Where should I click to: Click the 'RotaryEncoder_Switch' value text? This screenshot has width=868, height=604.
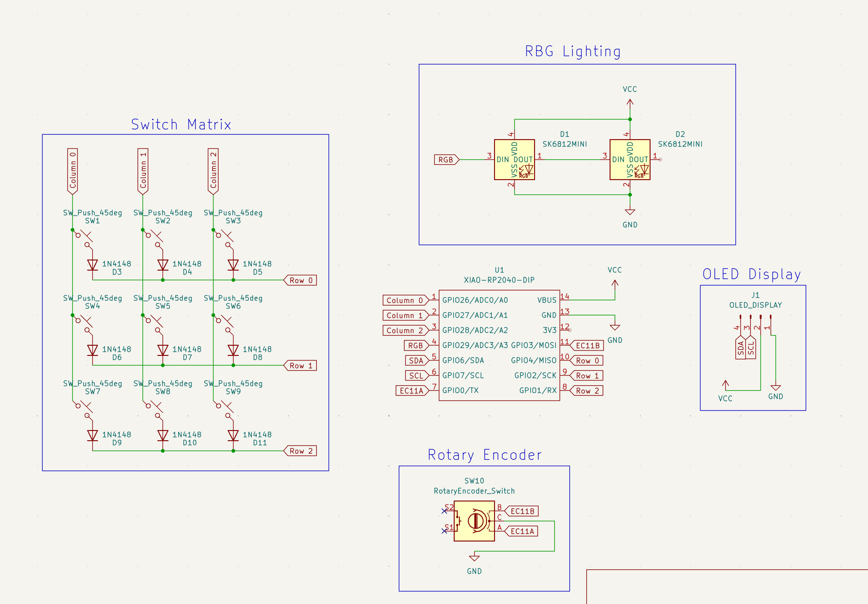(x=474, y=491)
